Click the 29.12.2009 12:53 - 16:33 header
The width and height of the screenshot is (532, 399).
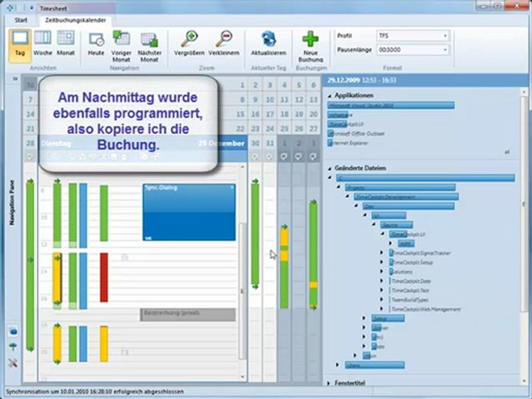[362, 80]
